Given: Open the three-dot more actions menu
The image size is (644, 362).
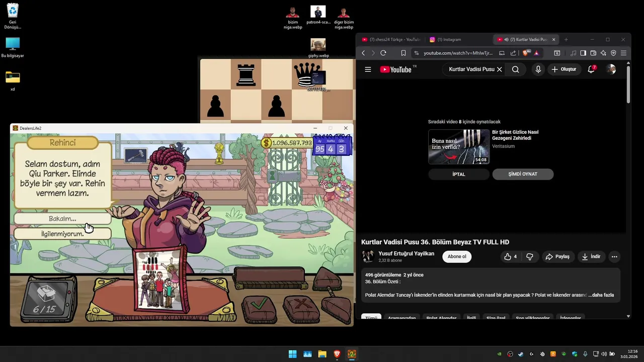Looking at the screenshot, I should [614, 256].
